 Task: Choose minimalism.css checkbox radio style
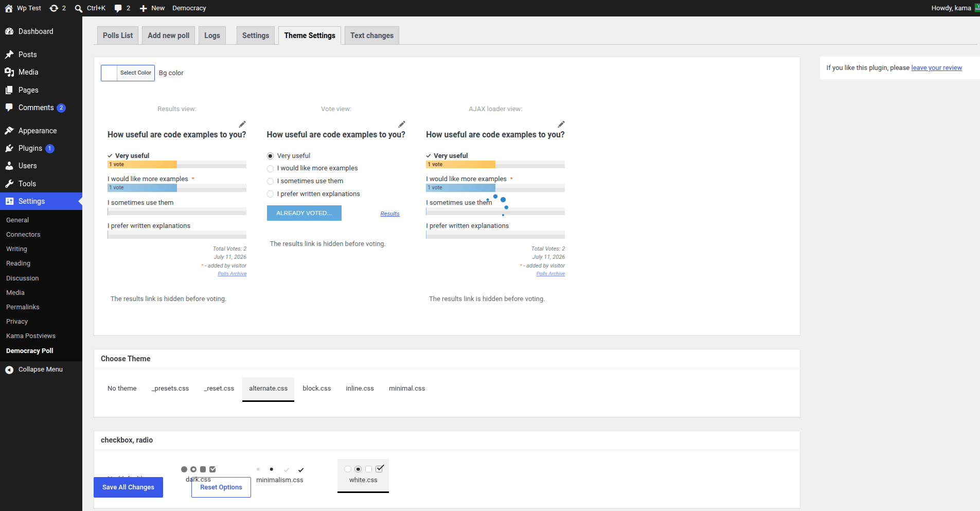click(x=280, y=474)
